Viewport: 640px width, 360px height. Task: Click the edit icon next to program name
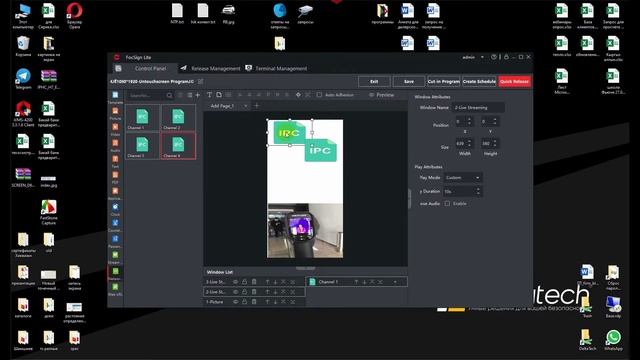(x=200, y=81)
